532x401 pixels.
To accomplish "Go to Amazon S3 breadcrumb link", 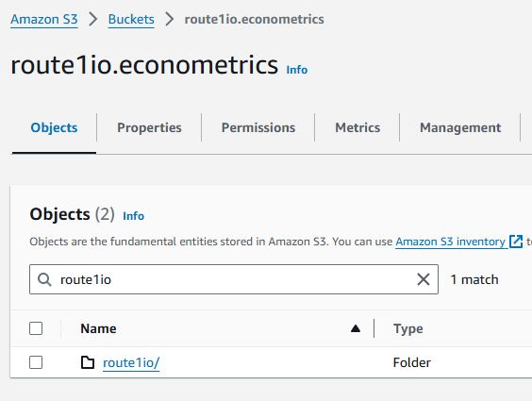I will [44, 19].
